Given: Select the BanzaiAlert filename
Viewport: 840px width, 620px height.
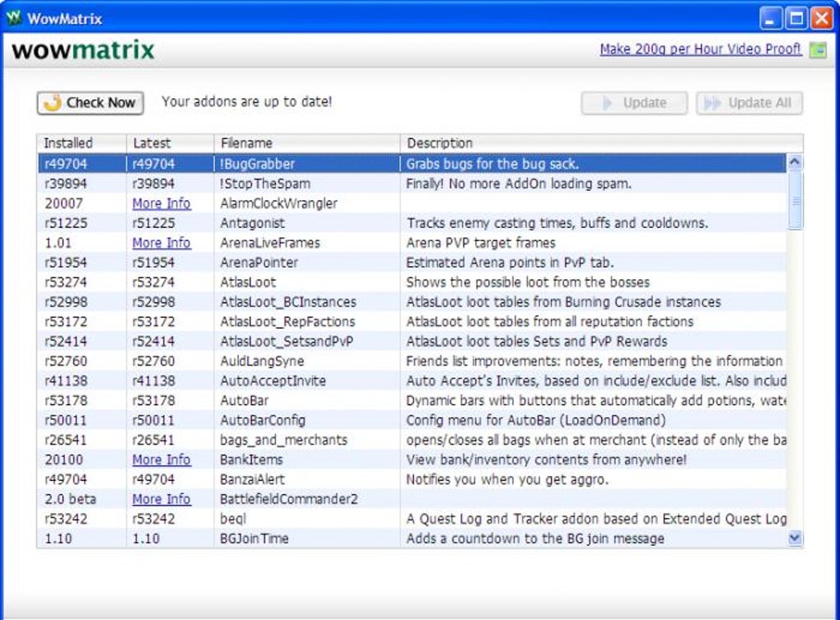Looking at the screenshot, I should point(252,480).
